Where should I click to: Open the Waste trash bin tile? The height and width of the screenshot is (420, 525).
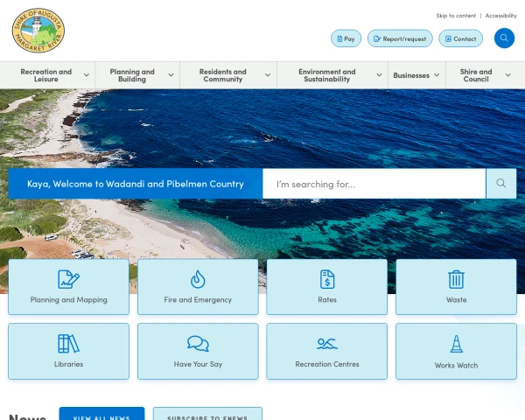pos(456,287)
